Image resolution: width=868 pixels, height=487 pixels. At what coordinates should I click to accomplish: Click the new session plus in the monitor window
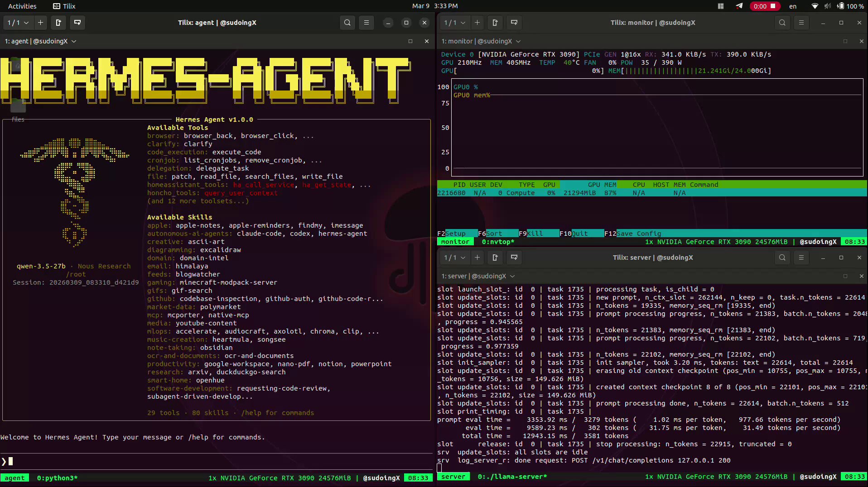477,23
